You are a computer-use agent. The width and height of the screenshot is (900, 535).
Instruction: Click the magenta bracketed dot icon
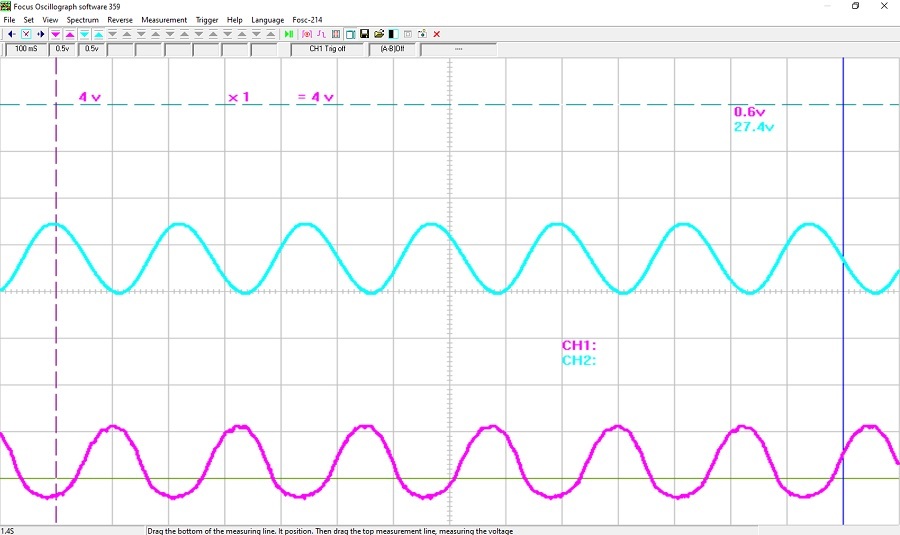pos(307,34)
